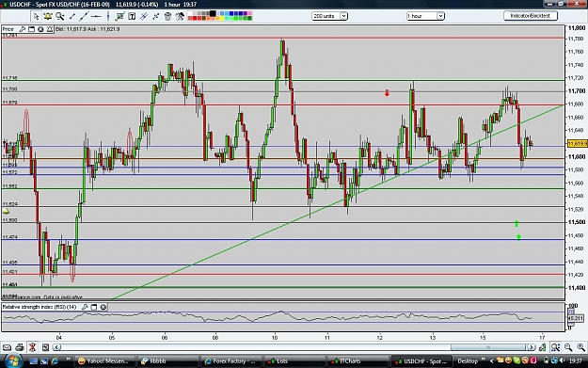Viewport: 588px width, 368px height.
Task: Choose the short trend line drawing tool
Action: tap(72, 16)
